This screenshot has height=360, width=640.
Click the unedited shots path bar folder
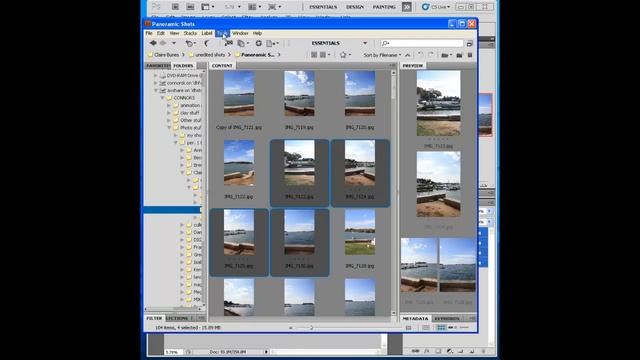[207, 55]
